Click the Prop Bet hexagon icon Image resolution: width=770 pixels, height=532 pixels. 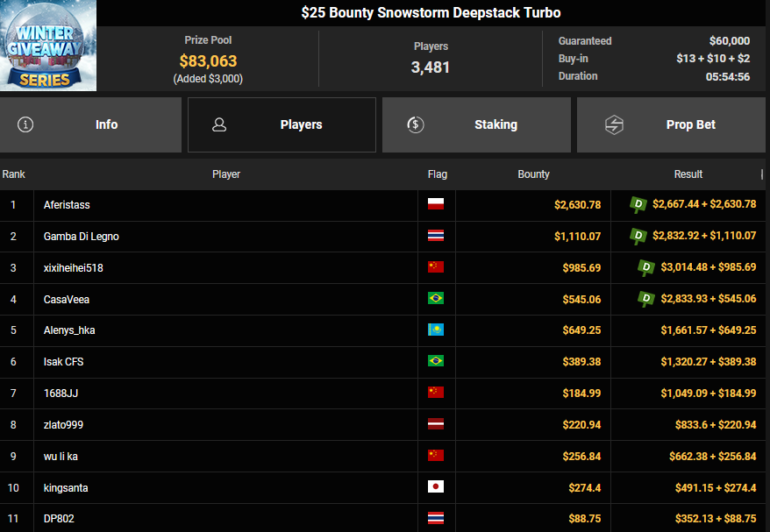pyautogui.click(x=614, y=124)
